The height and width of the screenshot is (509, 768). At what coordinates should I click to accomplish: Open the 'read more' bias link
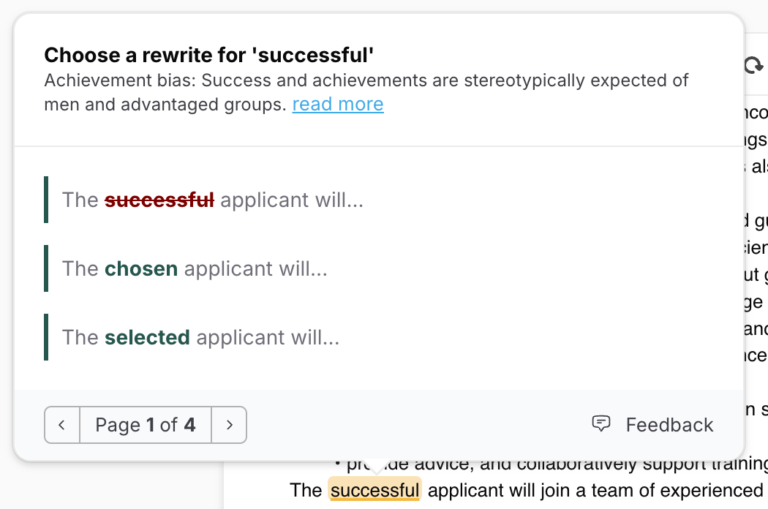(x=337, y=104)
